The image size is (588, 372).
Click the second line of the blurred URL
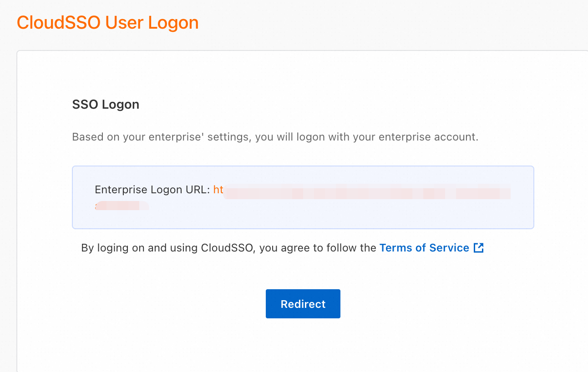pyautogui.click(x=122, y=206)
